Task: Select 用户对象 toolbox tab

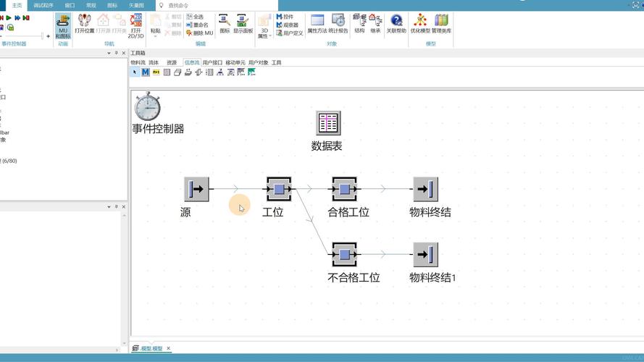Action: pyautogui.click(x=259, y=62)
